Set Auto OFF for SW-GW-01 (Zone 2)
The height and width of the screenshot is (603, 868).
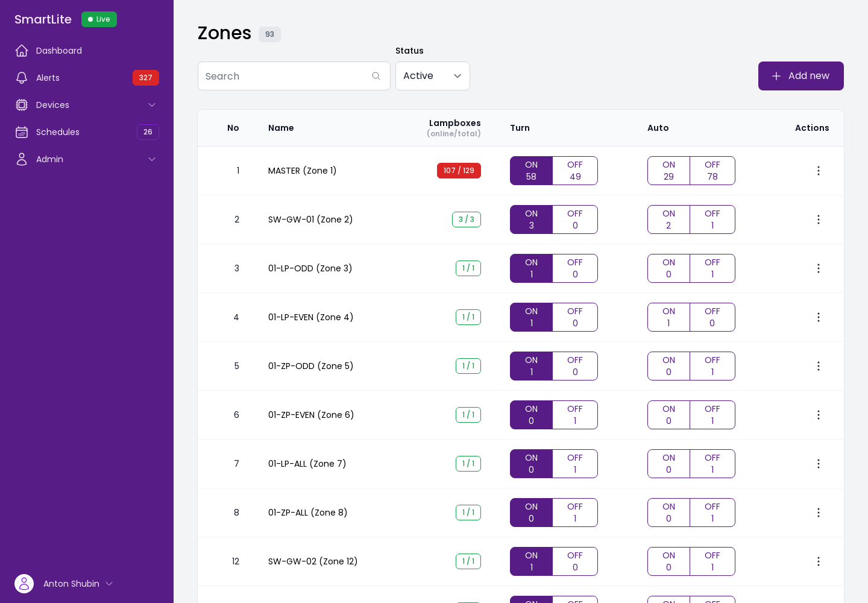[x=712, y=219]
